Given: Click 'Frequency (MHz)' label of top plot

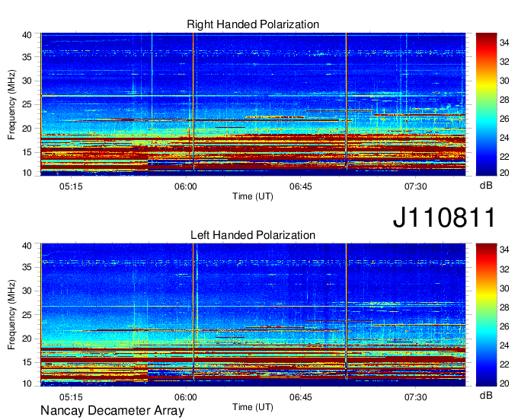Looking at the screenshot, I should click(x=11, y=104).
